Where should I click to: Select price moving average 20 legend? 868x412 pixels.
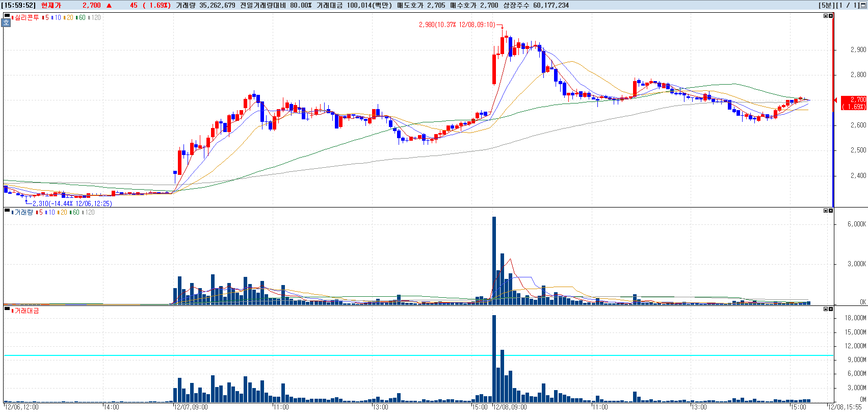(68, 17)
